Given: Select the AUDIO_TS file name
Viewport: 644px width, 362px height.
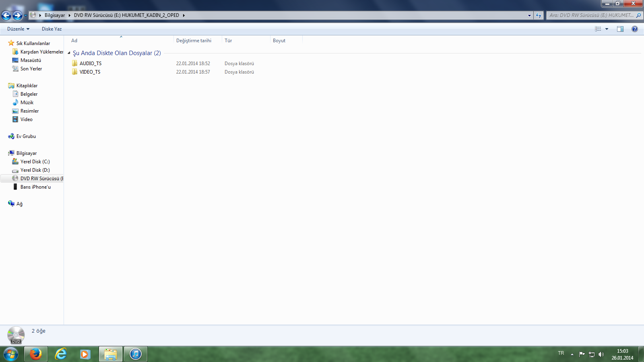Looking at the screenshot, I should click(x=91, y=64).
